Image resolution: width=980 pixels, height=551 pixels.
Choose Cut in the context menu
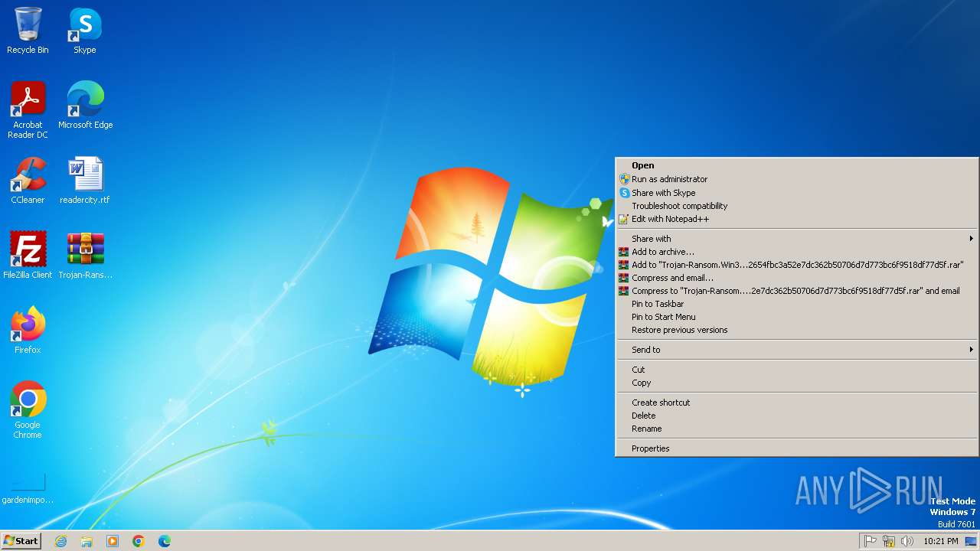point(796,370)
